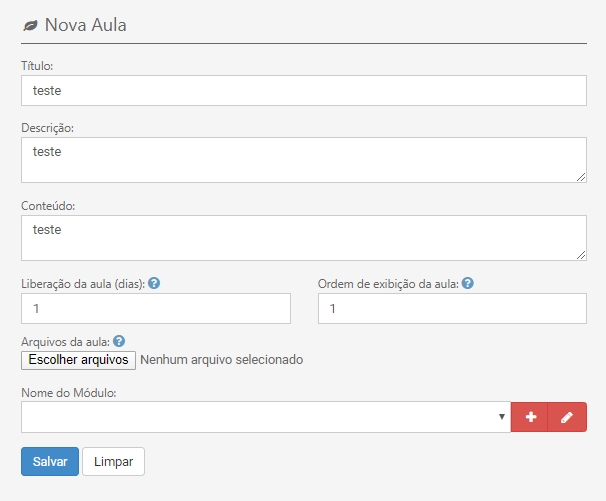Select the Liberação da aula days field
The height and width of the screenshot is (501, 606).
click(x=155, y=309)
